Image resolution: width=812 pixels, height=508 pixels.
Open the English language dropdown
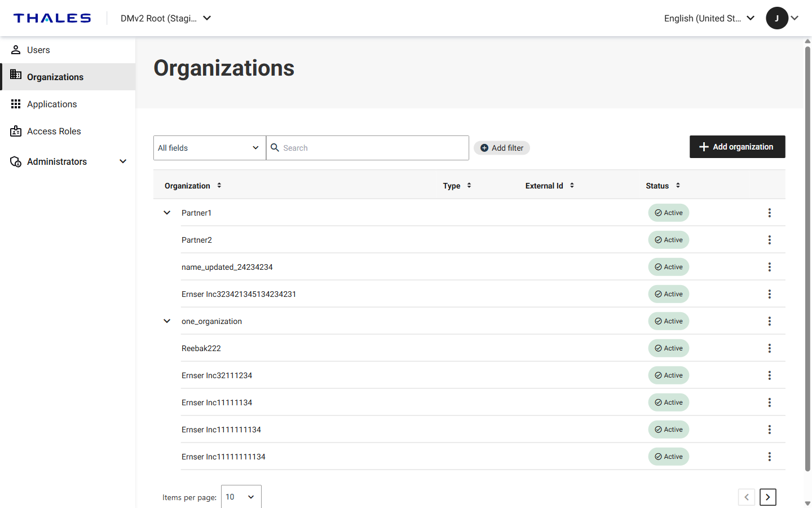[x=709, y=18]
